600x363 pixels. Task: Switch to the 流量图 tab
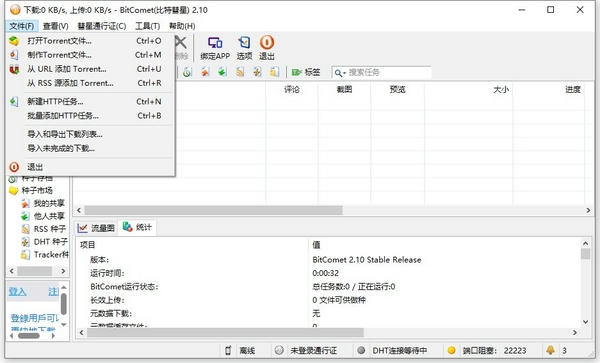(x=96, y=228)
